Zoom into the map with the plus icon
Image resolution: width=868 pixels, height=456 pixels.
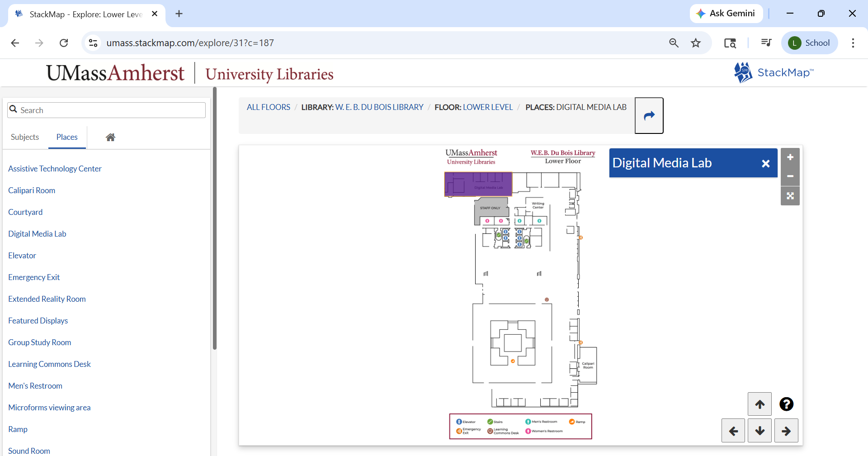pos(790,157)
